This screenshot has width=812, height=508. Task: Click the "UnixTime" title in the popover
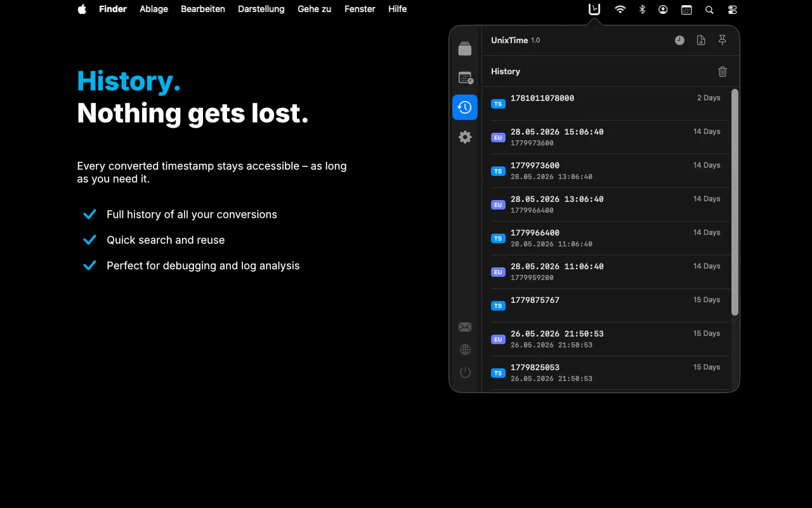[509, 40]
